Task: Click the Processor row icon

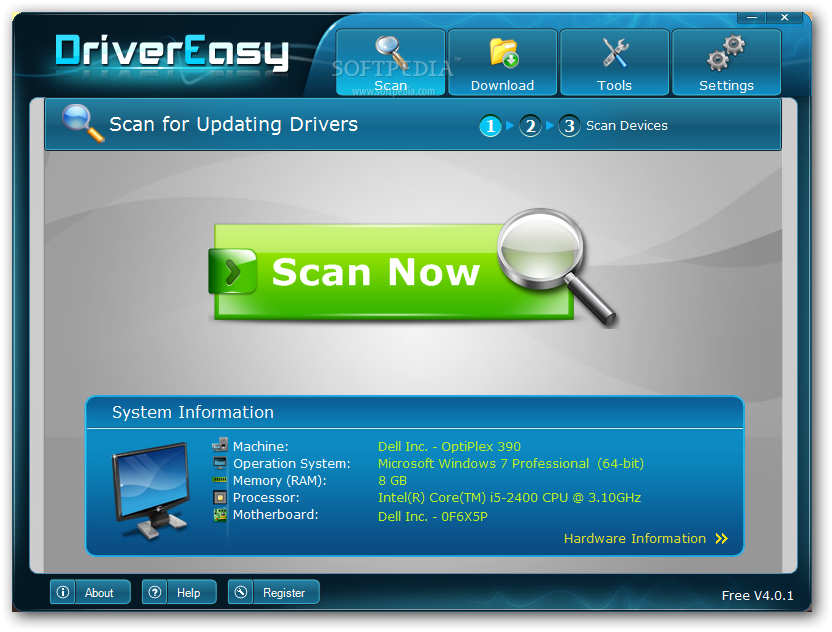Action: pyautogui.click(x=220, y=497)
